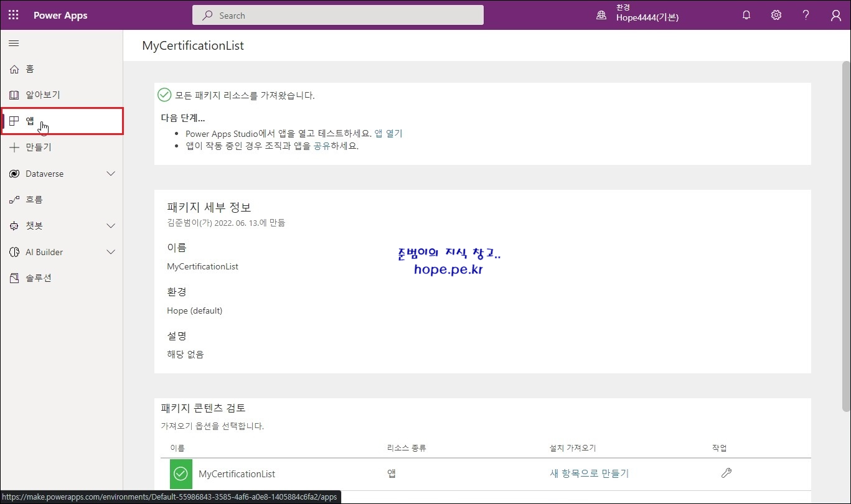The image size is (851, 504).
Task: Focus the Search box
Action: pos(338,15)
